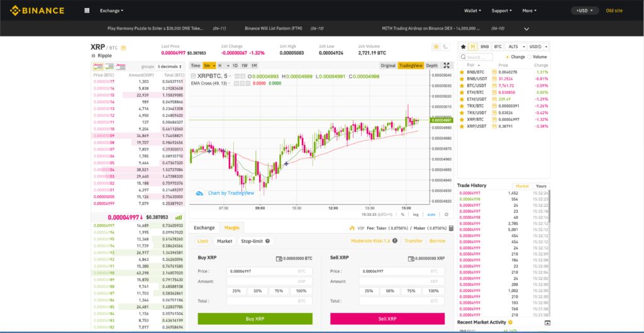Open chart settings gear icon
Screen dimensions: 644x333
pyautogui.click(x=447, y=214)
